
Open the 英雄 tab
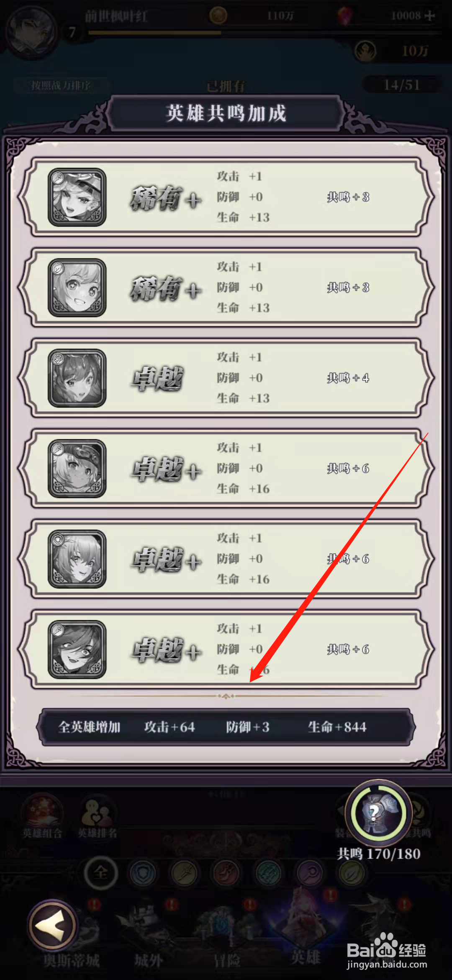click(306, 957)
